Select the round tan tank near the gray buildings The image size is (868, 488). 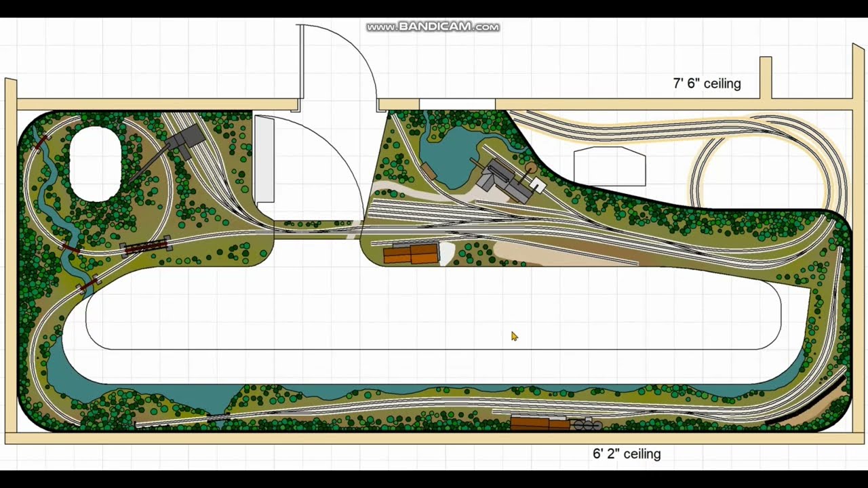click(530, 166)
